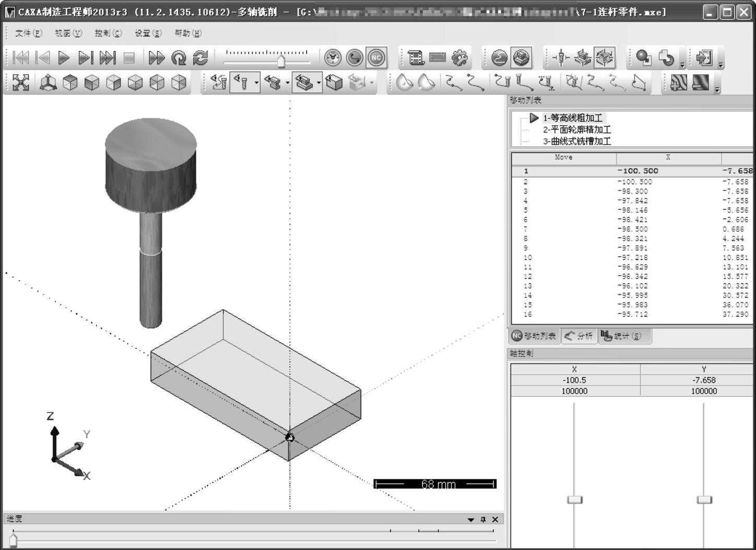Switch to the 分析 tab

[579, 336]
